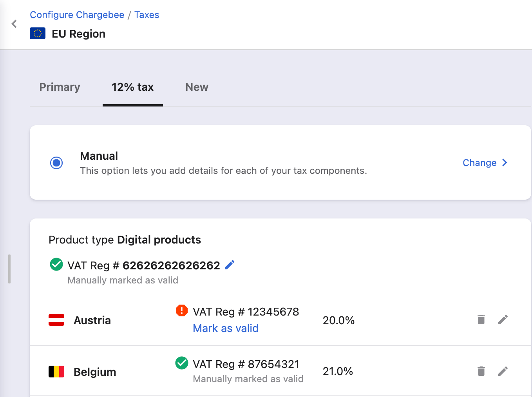This screenshot has width=532, height=397.
Task: Click the Belgium flag icon
Action: coord(56,372)
